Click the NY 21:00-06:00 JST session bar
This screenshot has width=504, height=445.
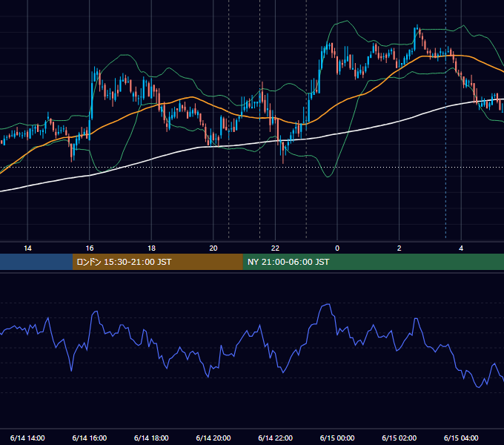tap(373, 262)
